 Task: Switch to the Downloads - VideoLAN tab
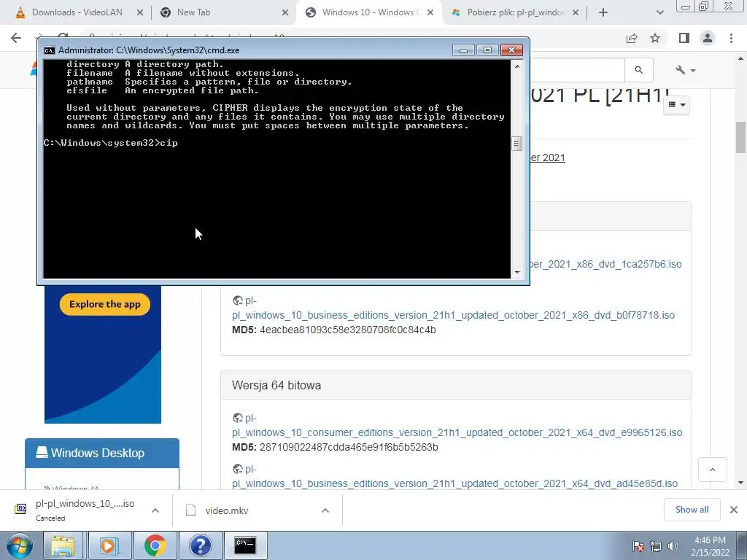(x=76, y=12)
